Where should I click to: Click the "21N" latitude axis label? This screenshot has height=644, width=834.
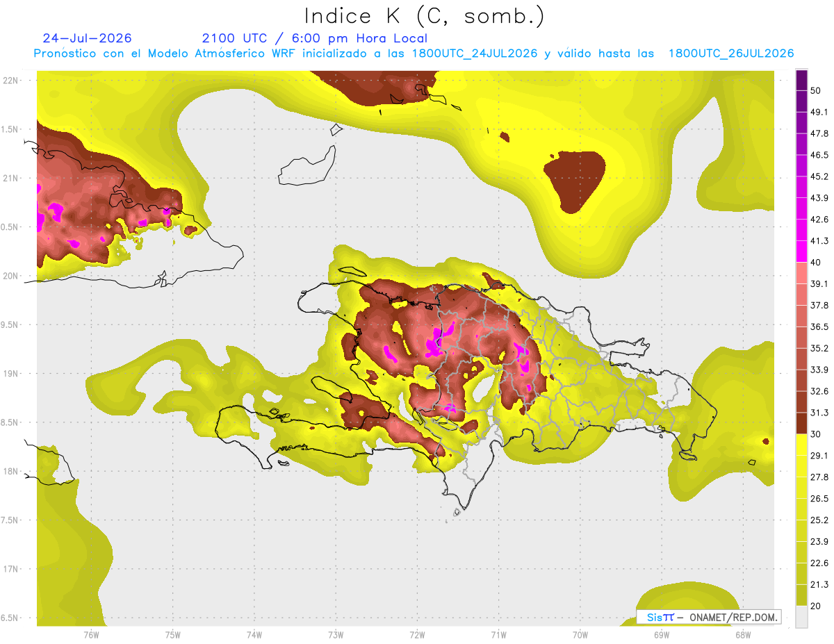[x=10, y=178]
